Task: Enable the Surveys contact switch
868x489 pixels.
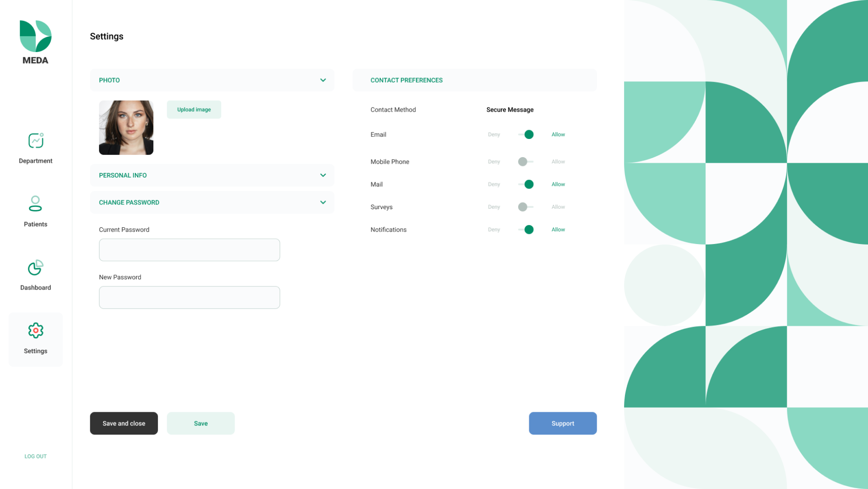Action: (x=526, y=207)
